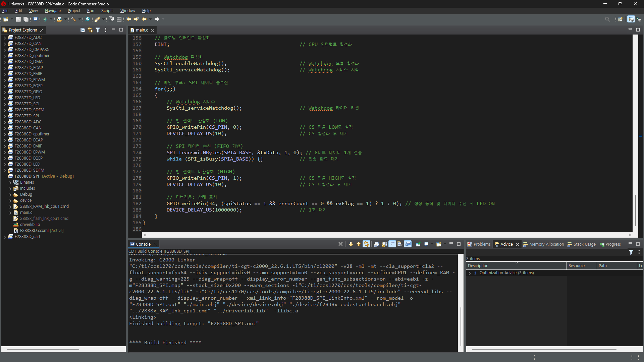Open the Scripts menu
Viewport: 644px width, 362px height.
(107, 11)
